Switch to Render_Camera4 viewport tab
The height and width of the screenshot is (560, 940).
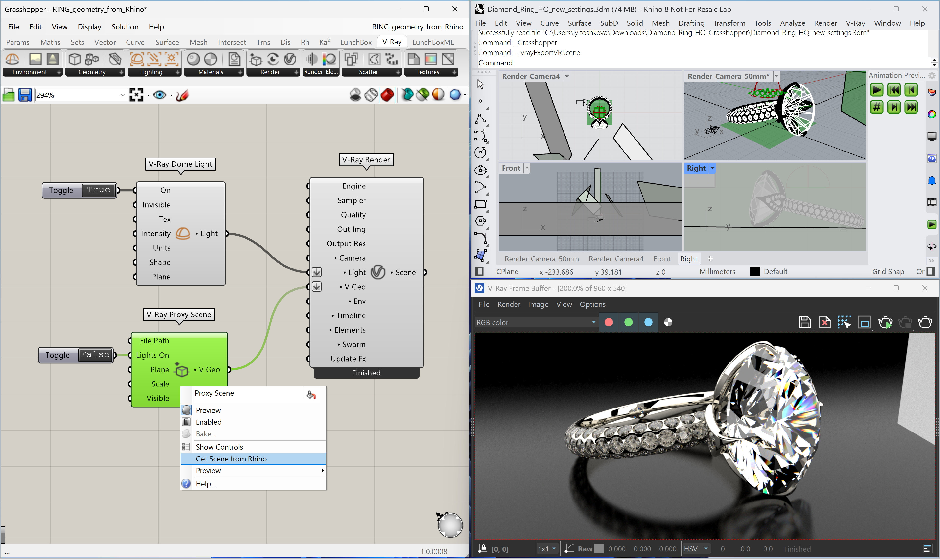[616, 259]
